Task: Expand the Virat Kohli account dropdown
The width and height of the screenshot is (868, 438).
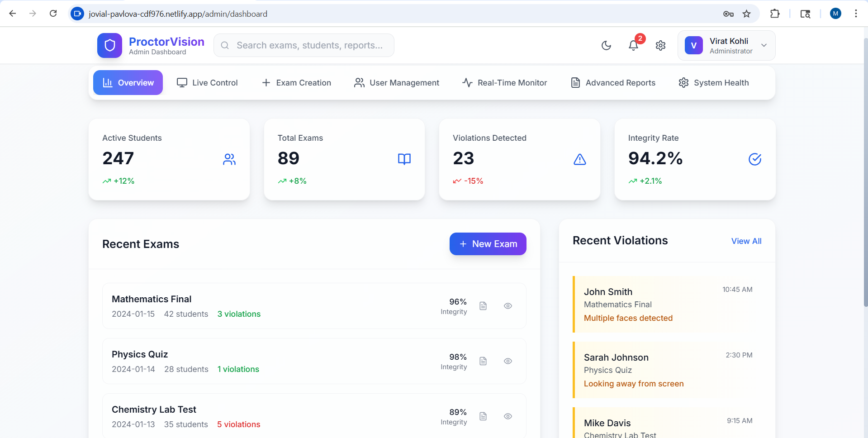Action: (x=764, y=45)
